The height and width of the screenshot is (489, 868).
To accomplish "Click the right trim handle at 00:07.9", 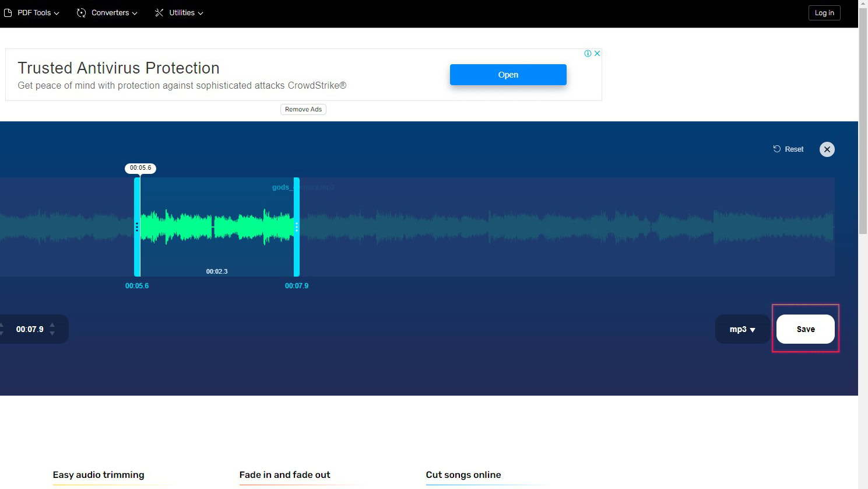I will tap(297, 227).
